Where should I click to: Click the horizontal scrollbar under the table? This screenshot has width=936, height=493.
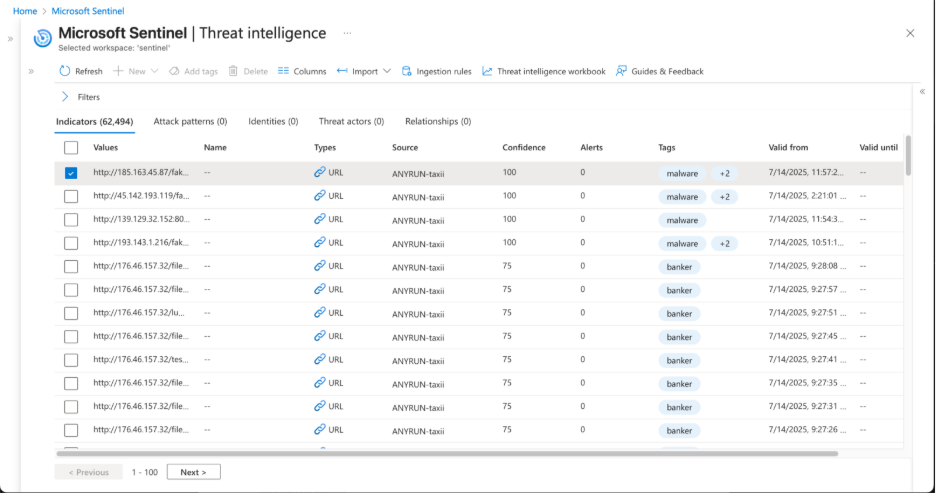click(x=445, y=453)
